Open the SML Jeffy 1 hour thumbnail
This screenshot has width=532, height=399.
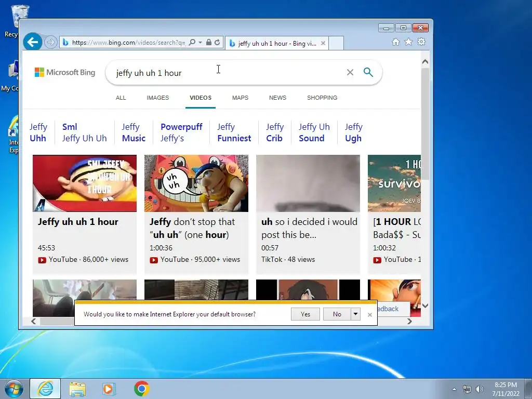pos(85,183)
